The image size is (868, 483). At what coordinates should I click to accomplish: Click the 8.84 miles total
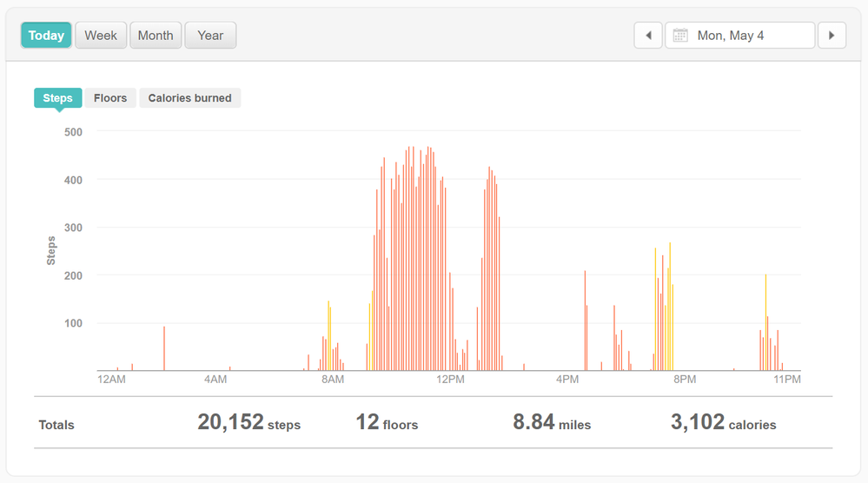click(x=552, y=423)
